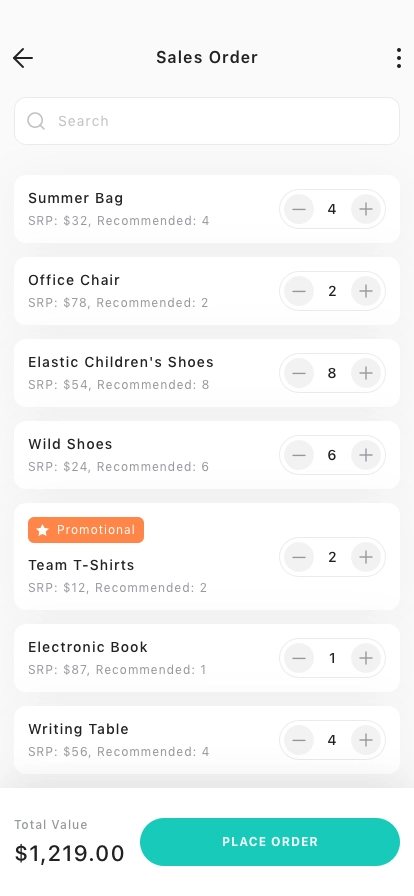Screen dimensions: 414x896
Task: Decrease Team T-Shirts quantity
Action: pos(298,557)
